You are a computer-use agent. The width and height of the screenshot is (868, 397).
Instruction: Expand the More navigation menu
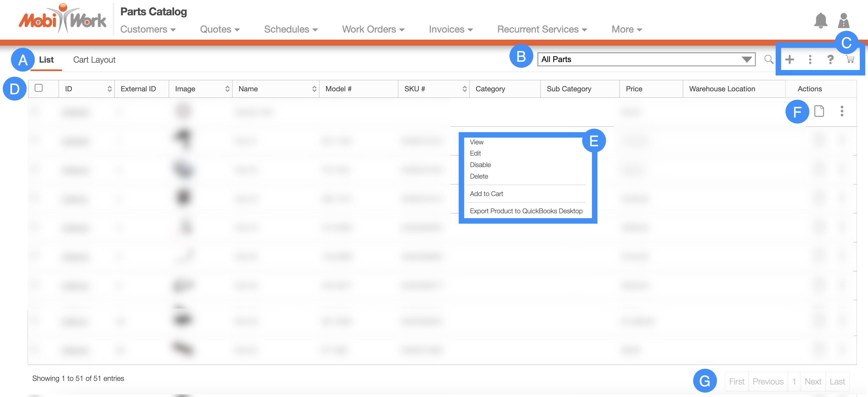click(x=626, y=29)
